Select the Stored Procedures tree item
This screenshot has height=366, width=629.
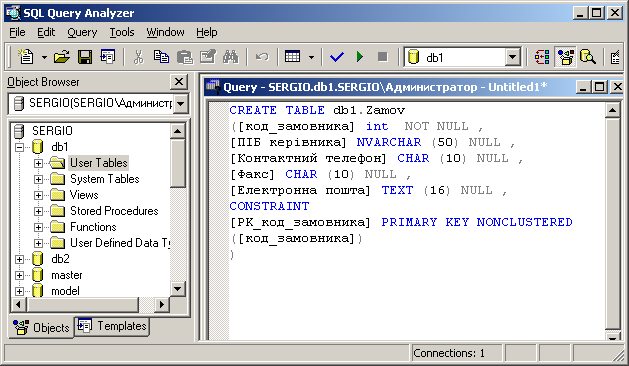(x=114, y=211)
